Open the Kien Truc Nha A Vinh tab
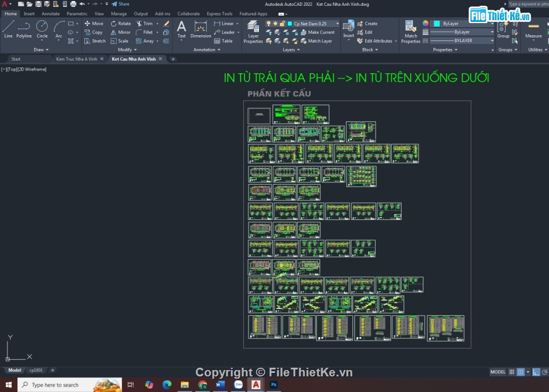Viewport: 549px width, 392px height. pos(76,59)
